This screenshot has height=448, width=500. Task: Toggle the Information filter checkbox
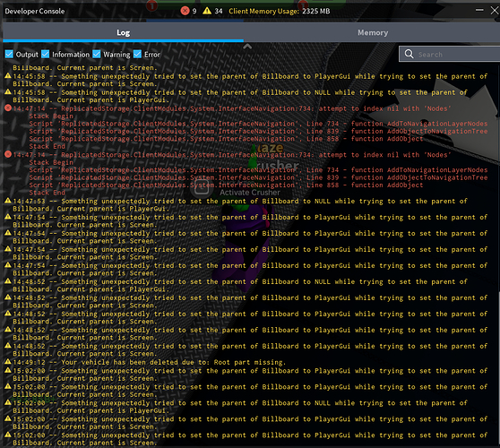[x=46, y=54]
